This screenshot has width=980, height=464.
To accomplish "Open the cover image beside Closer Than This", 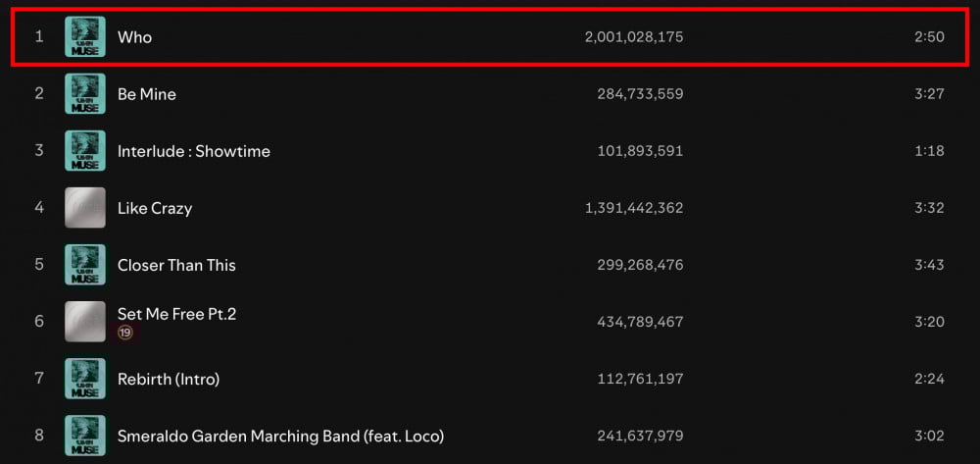I will pyautogui.click(x=85, y=265).
